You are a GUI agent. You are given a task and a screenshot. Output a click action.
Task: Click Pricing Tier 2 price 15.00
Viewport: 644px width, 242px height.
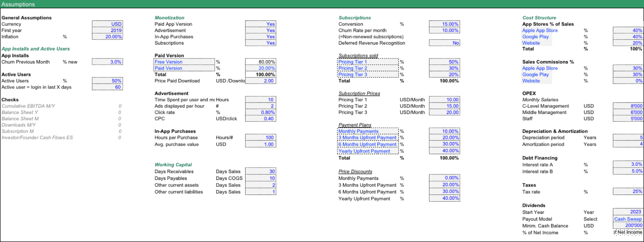[444, 106]
